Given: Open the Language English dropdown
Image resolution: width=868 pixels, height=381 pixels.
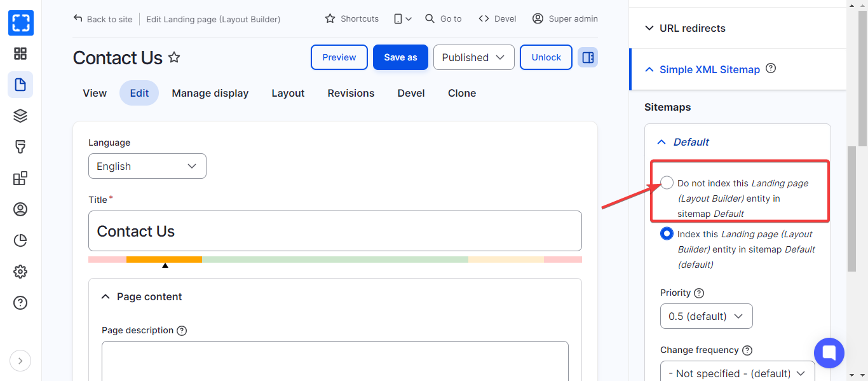Looking at the screenshot, I should click(x=147, y=166).
